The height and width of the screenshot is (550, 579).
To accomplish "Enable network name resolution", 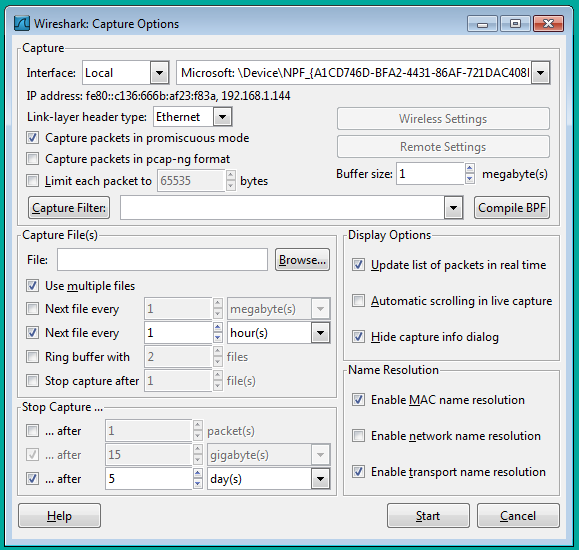I will pos(358,435).
